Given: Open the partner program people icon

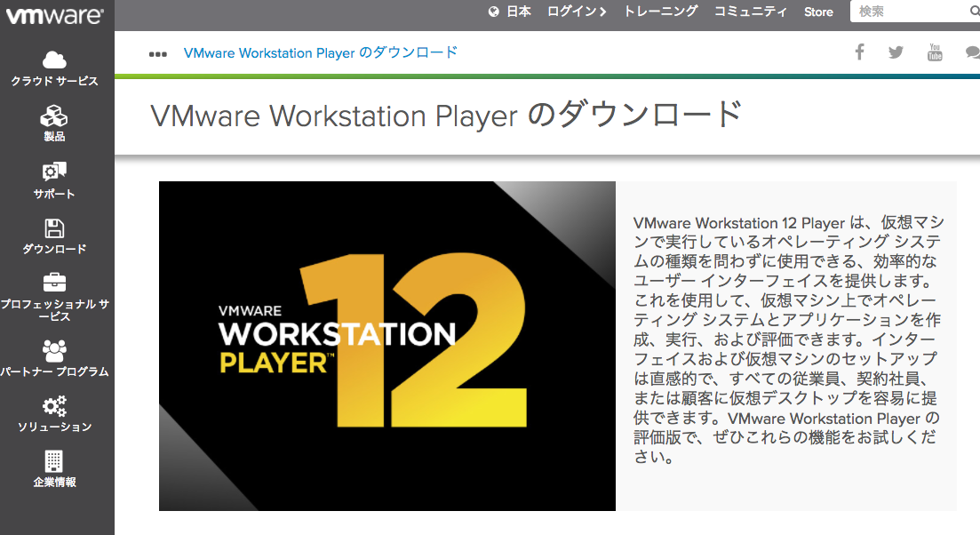Looking at the screenshot, I should click(54, 351).
